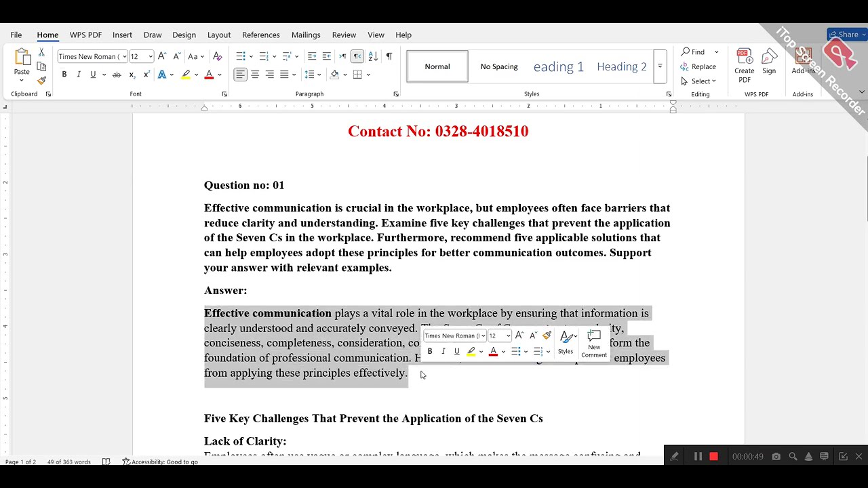Click the Cut scissors icon
This screenshot has width=868, height=488.
(41, 52)
